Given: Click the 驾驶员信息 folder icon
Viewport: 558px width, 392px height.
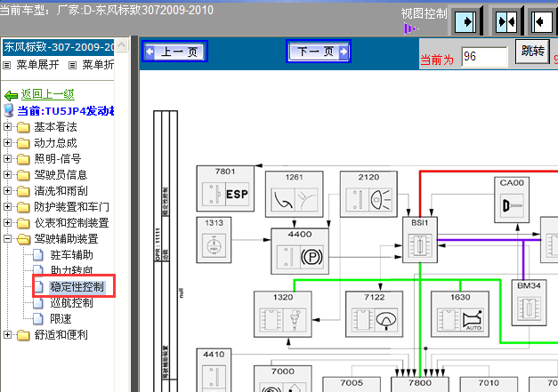Looking at the screenshot, I should (23, 175).
